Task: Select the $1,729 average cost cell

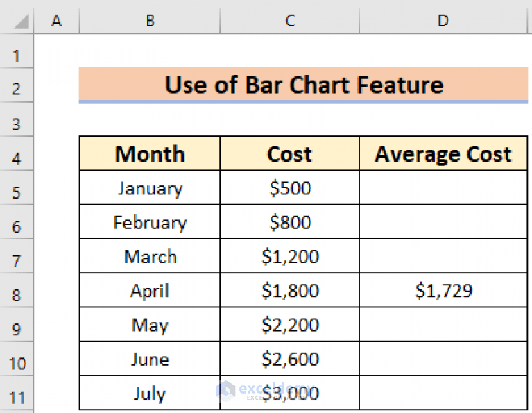Action: click(443, 291)
